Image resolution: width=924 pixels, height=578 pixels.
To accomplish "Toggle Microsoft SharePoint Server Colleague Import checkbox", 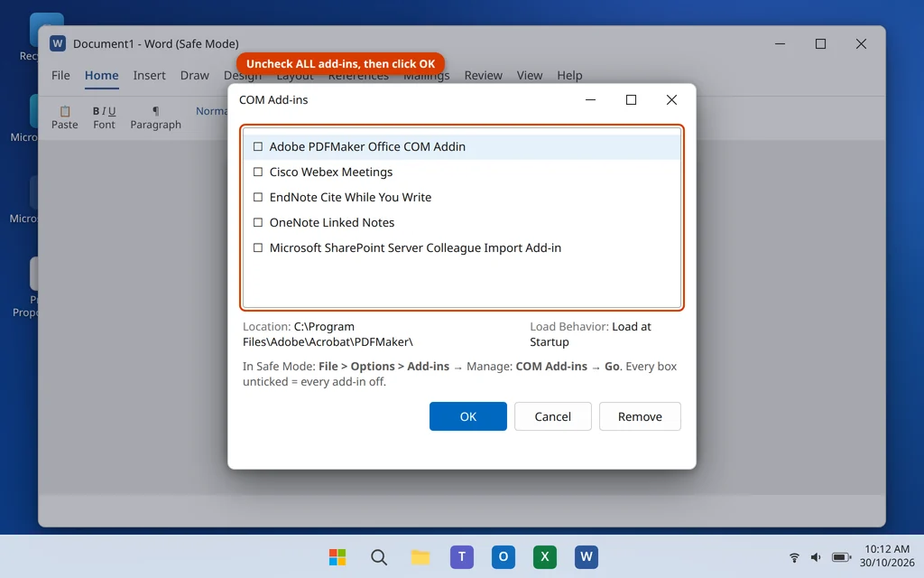I will pos(257,247).
